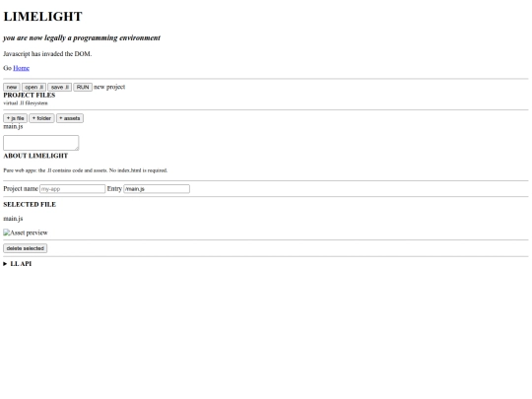This screenshot has height=399, width=532.
Task: Click the 'virtual .ll filesystem' caption
Action: point(26,103)
